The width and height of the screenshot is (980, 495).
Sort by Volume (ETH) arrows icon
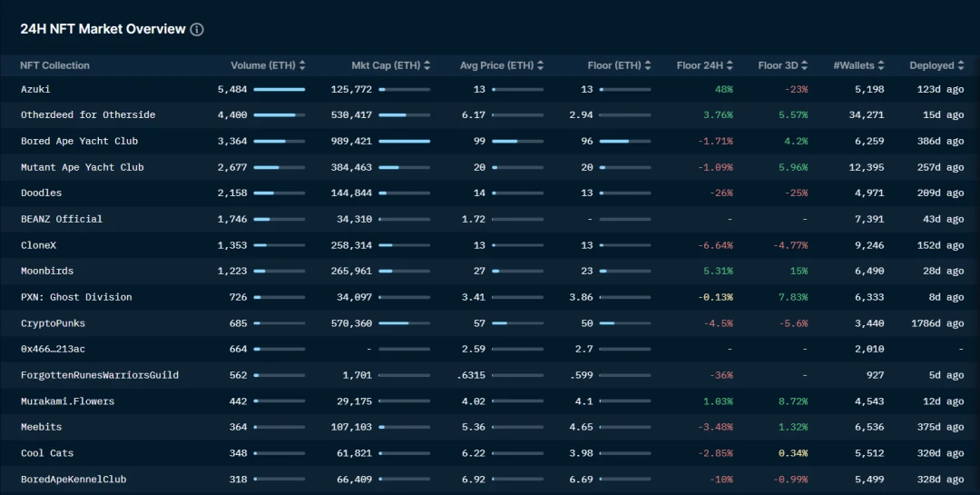coord(302,65)
